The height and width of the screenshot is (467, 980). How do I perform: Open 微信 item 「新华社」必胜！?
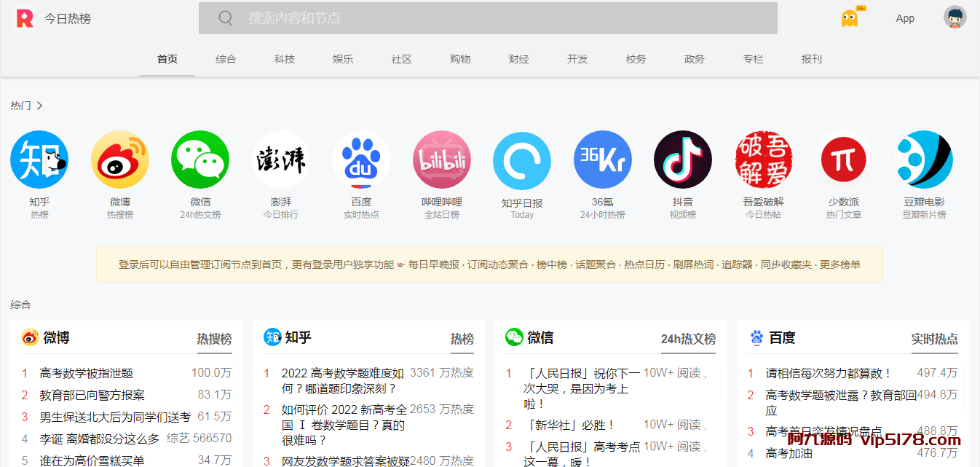tap(569, 425)
